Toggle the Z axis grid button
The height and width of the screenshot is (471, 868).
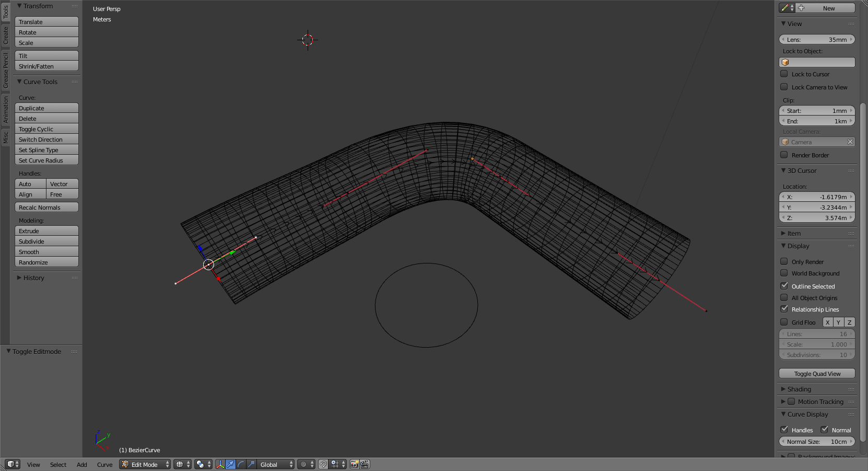[x=849, y=322]
